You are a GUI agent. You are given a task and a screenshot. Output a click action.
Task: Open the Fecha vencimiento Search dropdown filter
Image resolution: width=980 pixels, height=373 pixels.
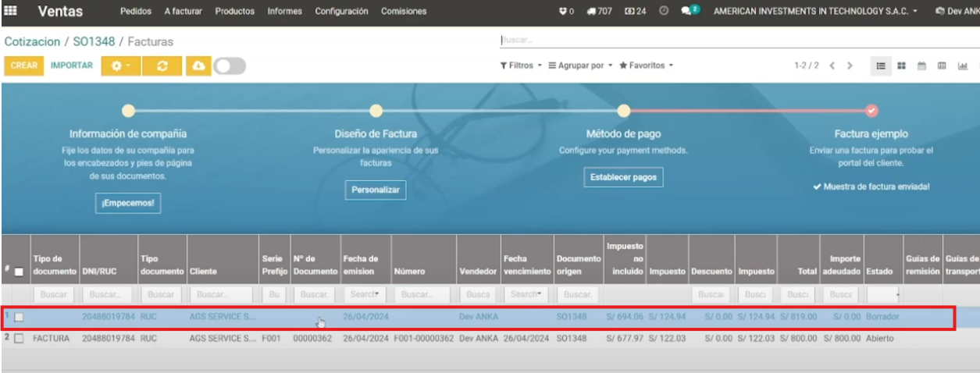pyautogui.click(x=526, y=295)
